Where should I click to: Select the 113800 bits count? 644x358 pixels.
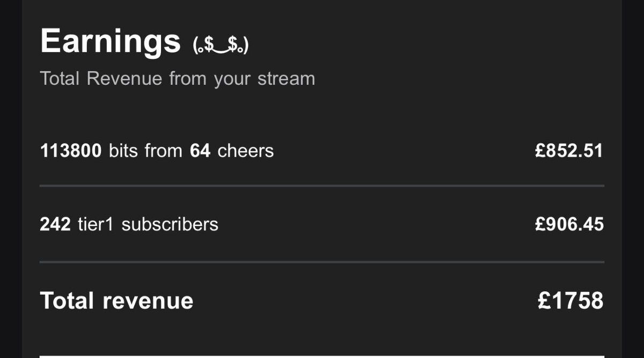(70, 151)
